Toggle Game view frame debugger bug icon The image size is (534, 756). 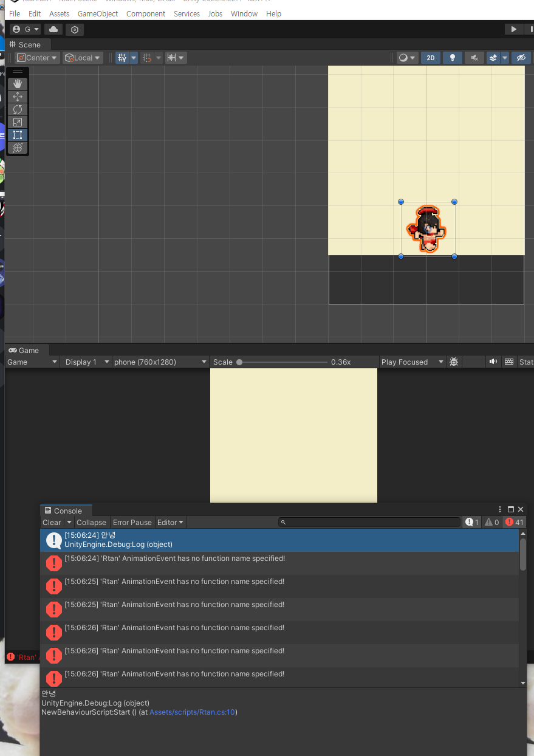pyautogui.click(x=454, y=362)
